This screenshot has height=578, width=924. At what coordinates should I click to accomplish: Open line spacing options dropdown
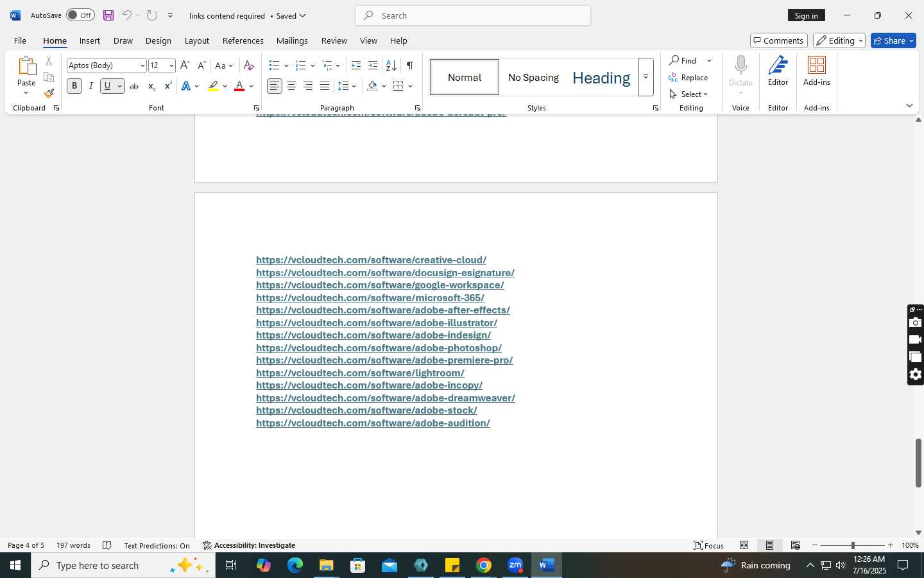(347, 86)
